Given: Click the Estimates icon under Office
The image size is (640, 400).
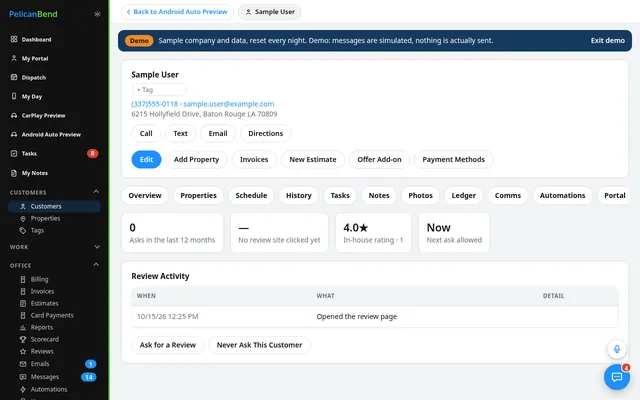Looking at the screenshot, I should (23, 303).
